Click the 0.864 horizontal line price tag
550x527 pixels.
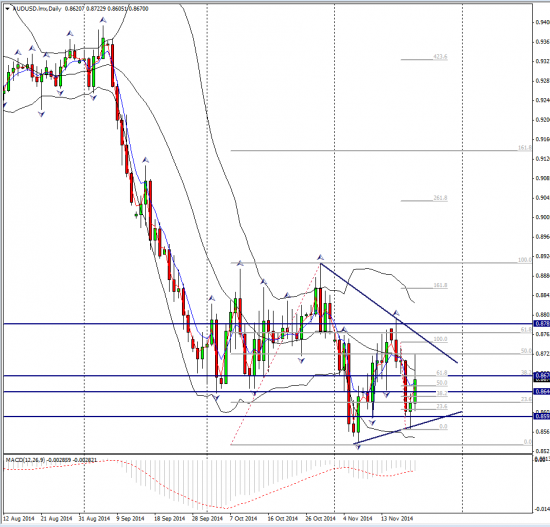[542, 391]
